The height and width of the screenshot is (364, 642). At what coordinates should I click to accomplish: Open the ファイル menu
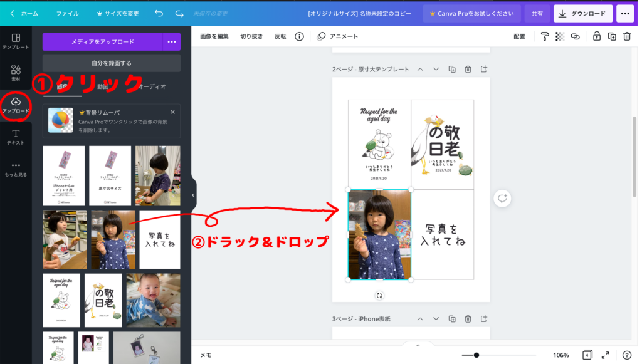[68, 13]
